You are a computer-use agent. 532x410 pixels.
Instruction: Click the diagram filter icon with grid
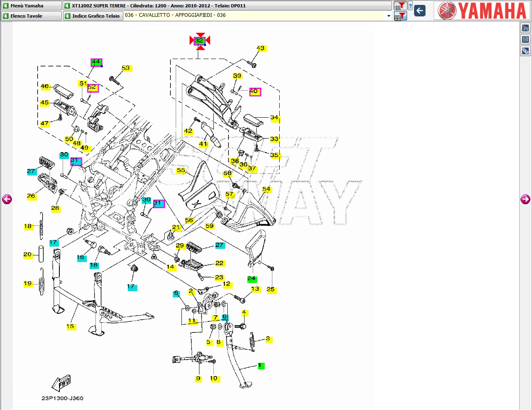400,16
